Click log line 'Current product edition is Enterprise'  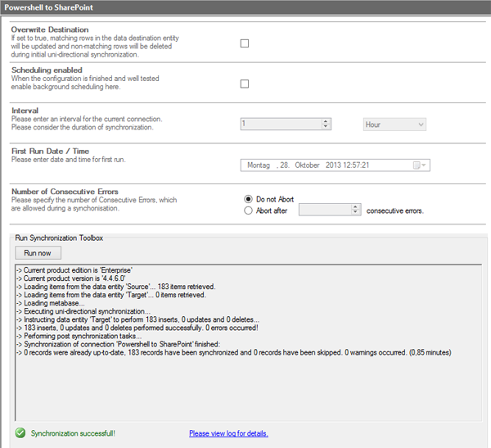[x=74, y=270]
